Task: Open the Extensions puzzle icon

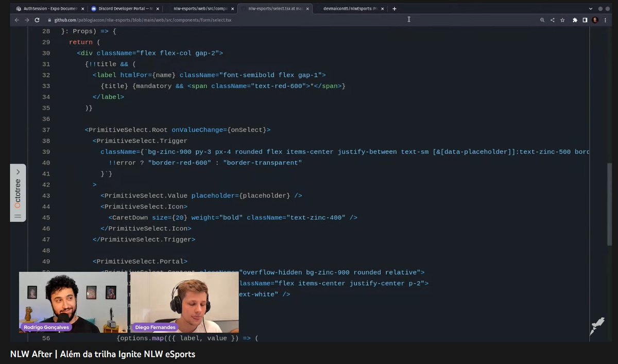Action: (575, 20)
